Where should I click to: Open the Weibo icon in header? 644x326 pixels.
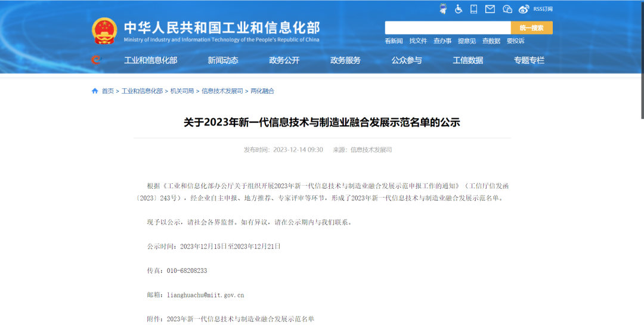point(524,9)
